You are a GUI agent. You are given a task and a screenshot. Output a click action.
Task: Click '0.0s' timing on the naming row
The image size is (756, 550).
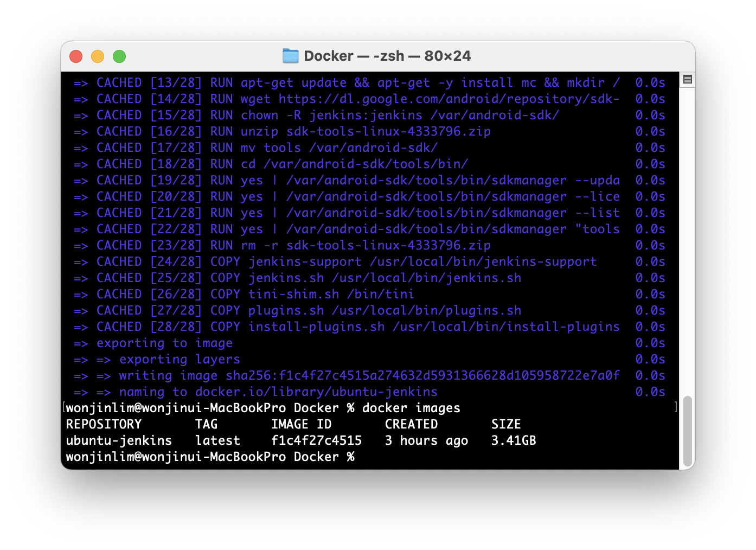click(x=650, y=392)
